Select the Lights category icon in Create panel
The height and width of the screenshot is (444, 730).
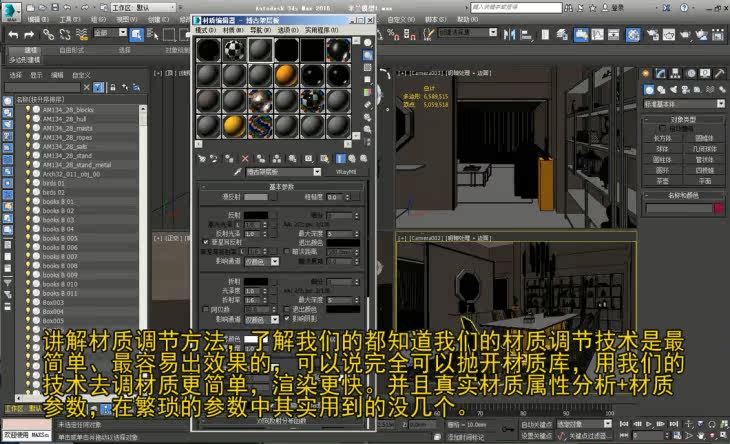[673, 89]
